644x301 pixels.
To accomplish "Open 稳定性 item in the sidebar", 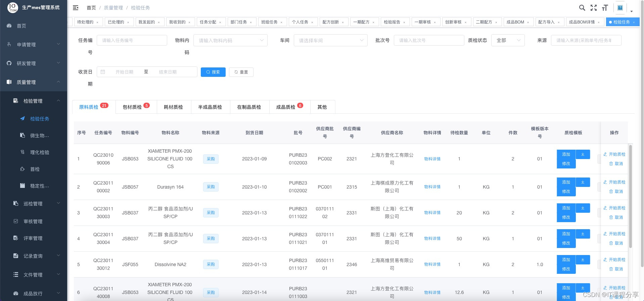I will [x=34, y=186].
